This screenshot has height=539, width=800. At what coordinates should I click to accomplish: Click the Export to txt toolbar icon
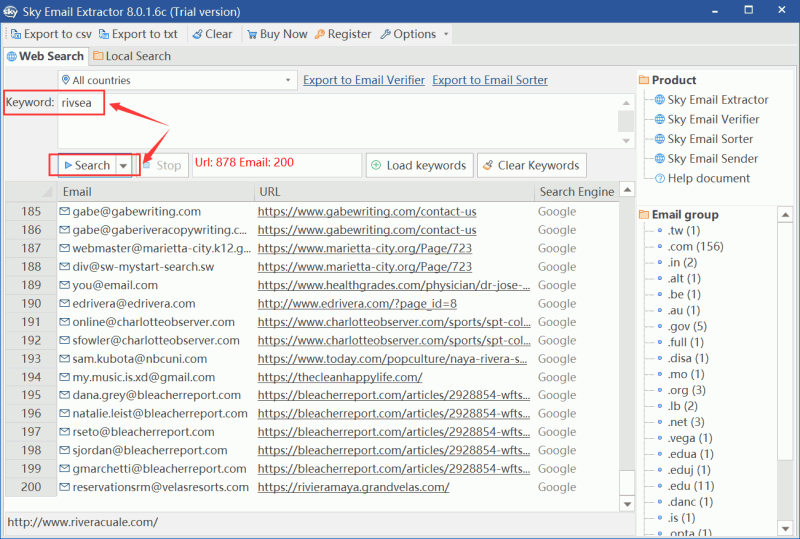click(103, 34)
